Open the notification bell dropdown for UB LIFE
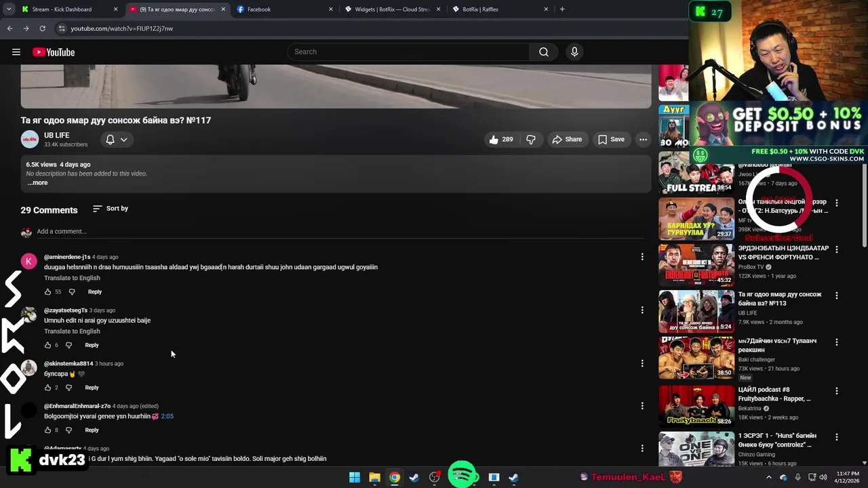The width and height of the screenshot is (868, 488). pos(116,140)
